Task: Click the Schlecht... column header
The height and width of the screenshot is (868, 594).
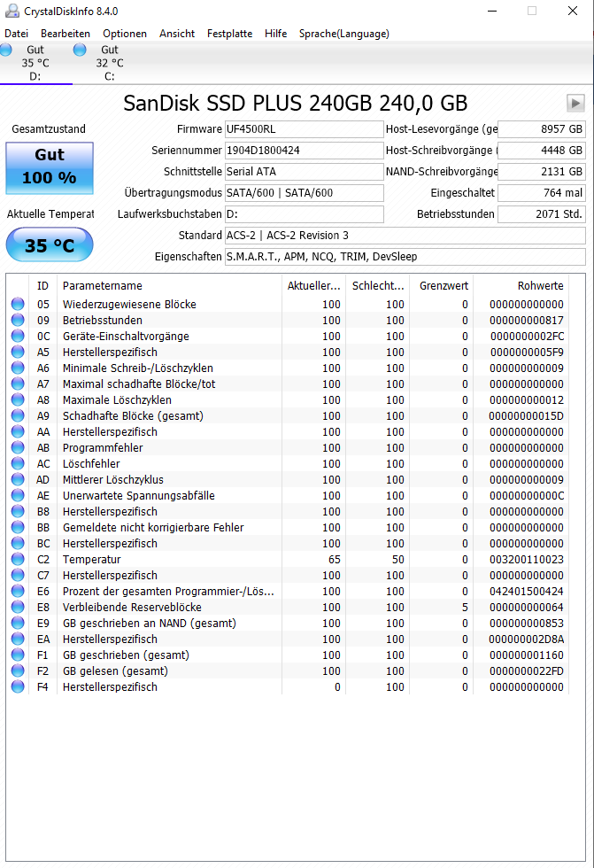Action: 378,285
